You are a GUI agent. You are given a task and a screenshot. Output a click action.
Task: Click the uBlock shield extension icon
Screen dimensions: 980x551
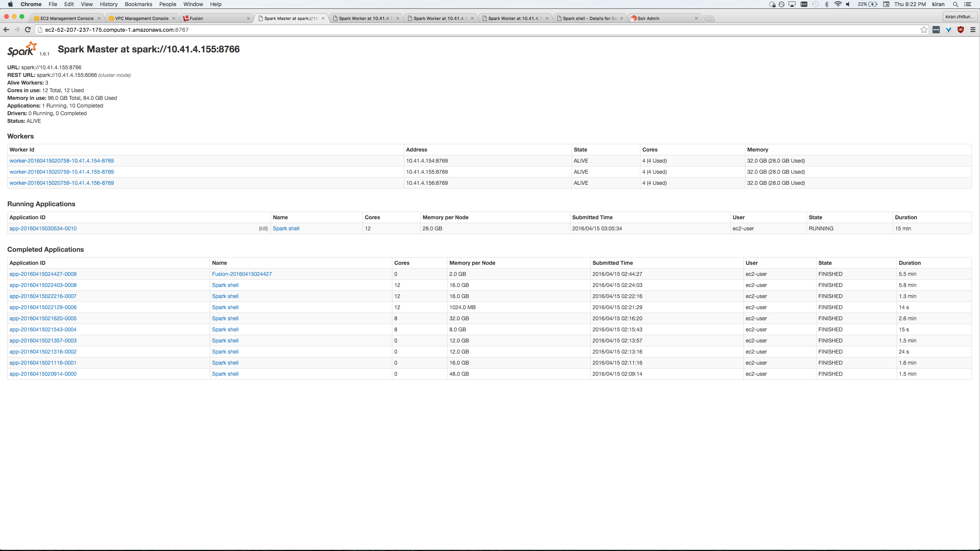tap(960, 29)
